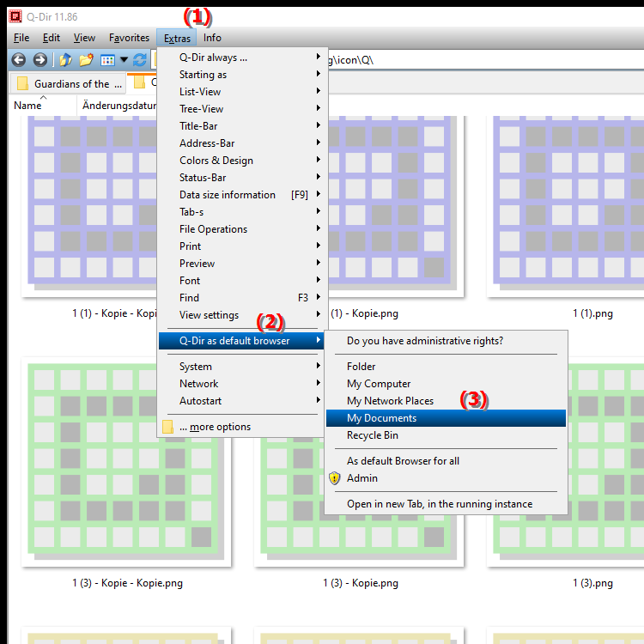The width and height of the screenshot is (644, 644).
Task: Click the Forward navigation arrow icon
Action: pyautogui.click(x=39, y=60)
